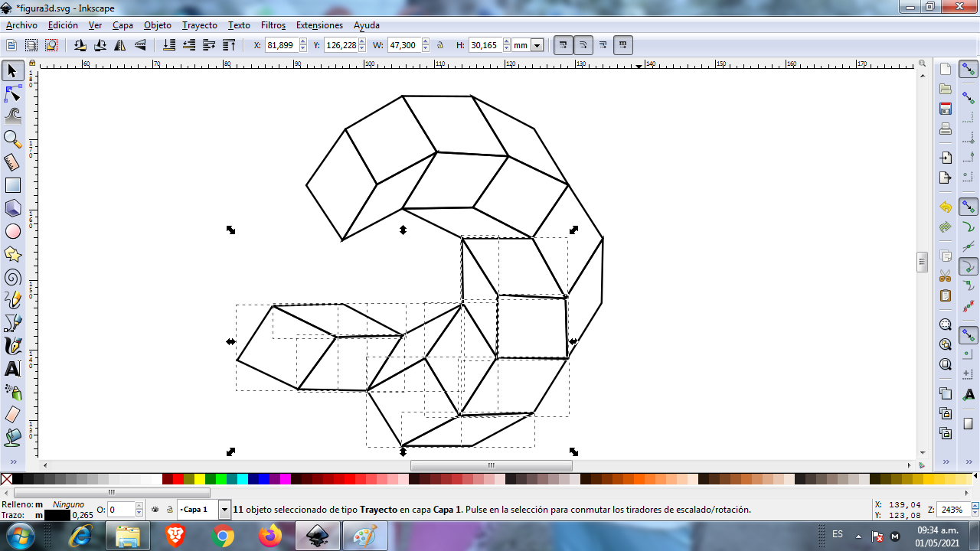Screen dimensions: 980x551
Task: Pick the red palette swatch
Action: (178, 479)
